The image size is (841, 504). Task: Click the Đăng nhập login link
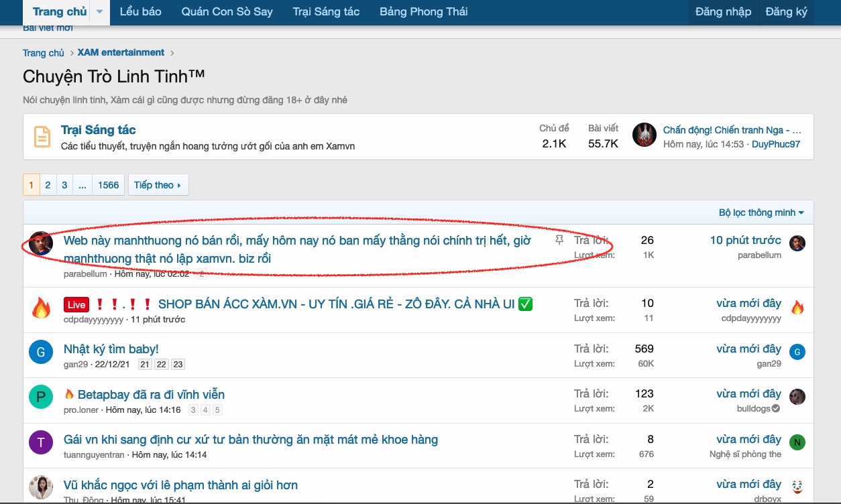tap(723, 12)
